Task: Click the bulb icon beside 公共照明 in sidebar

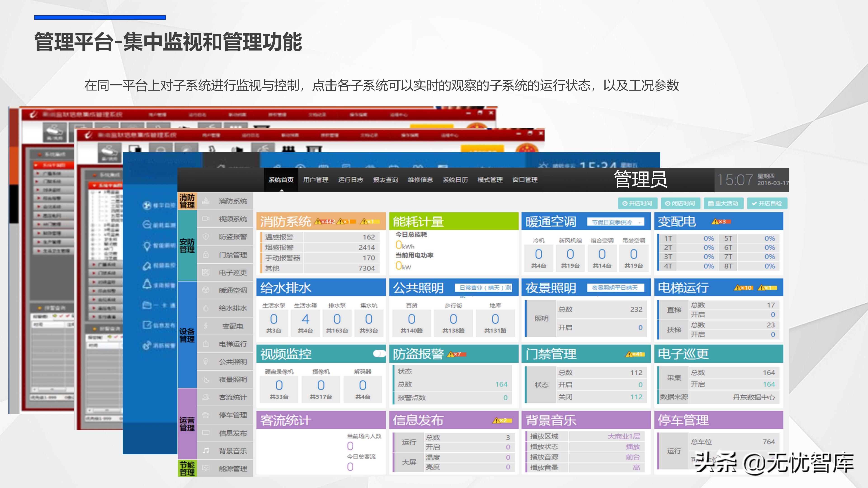Action: [x=205, y=362]
